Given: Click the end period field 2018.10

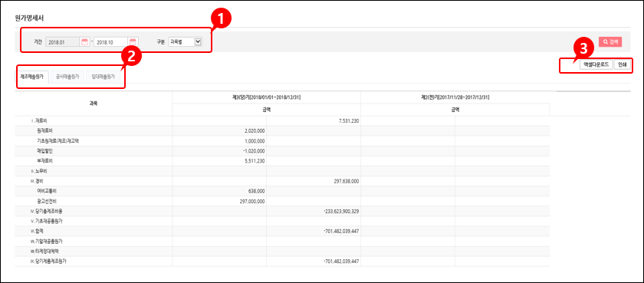Looking at the screenshot, I should [x=110, y=42].
